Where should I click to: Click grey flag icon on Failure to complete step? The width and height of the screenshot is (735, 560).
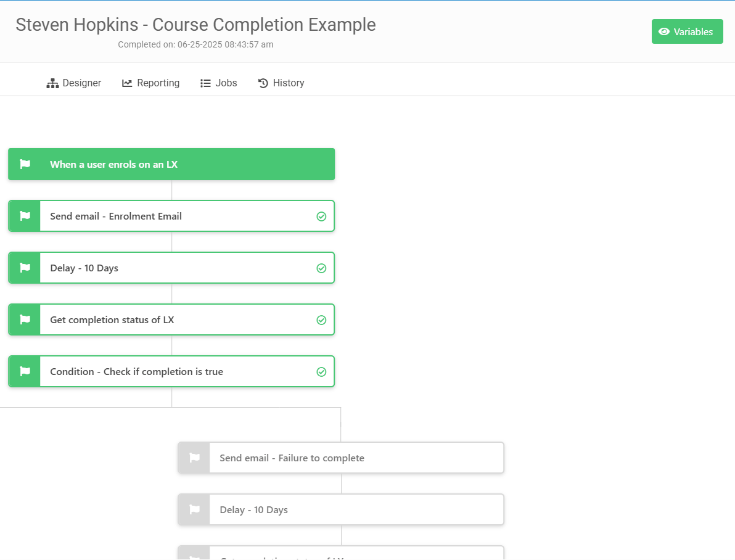[x=194, y=458]
